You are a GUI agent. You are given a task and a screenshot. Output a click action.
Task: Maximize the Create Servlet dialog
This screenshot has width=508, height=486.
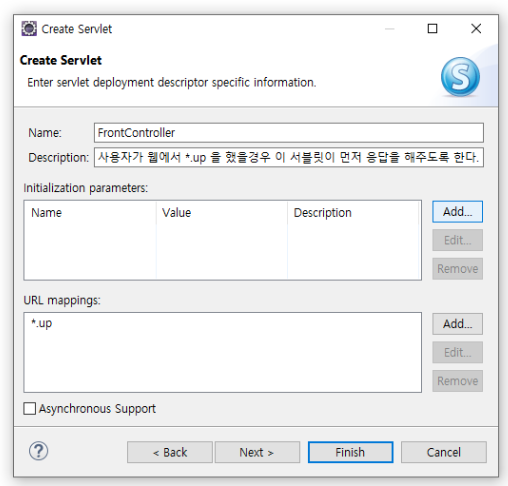[x=432, y=29]
